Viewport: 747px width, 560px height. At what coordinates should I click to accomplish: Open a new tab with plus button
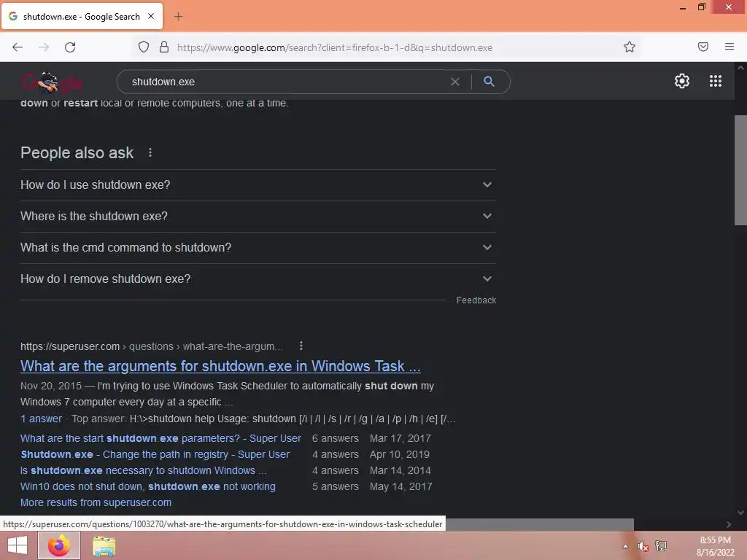pos(178,17)
